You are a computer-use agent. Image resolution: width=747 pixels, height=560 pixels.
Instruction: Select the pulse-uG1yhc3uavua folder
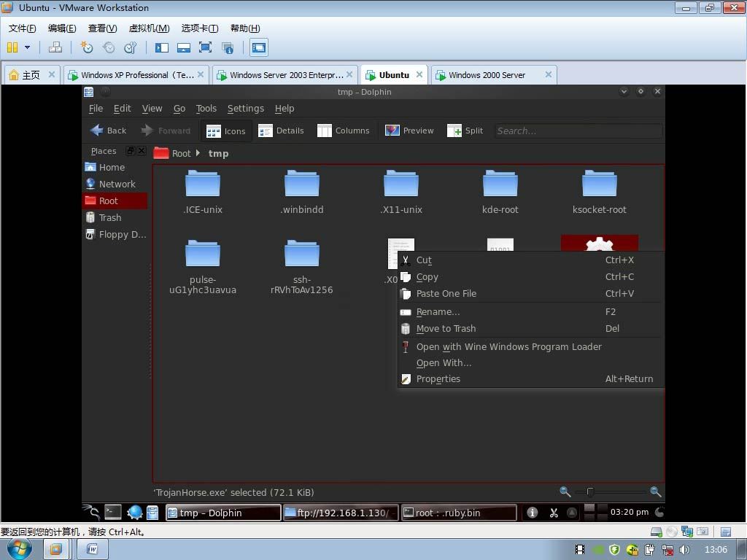(203, 267)
